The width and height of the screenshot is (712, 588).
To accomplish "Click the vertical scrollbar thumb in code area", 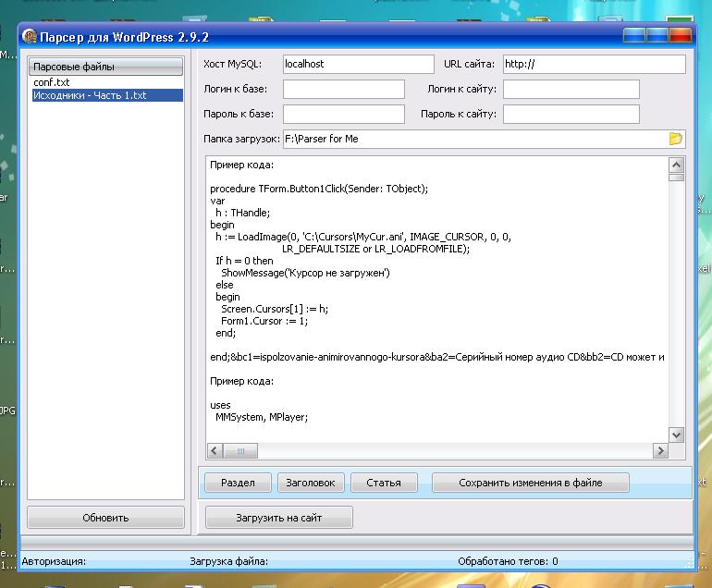I will 676,178.
